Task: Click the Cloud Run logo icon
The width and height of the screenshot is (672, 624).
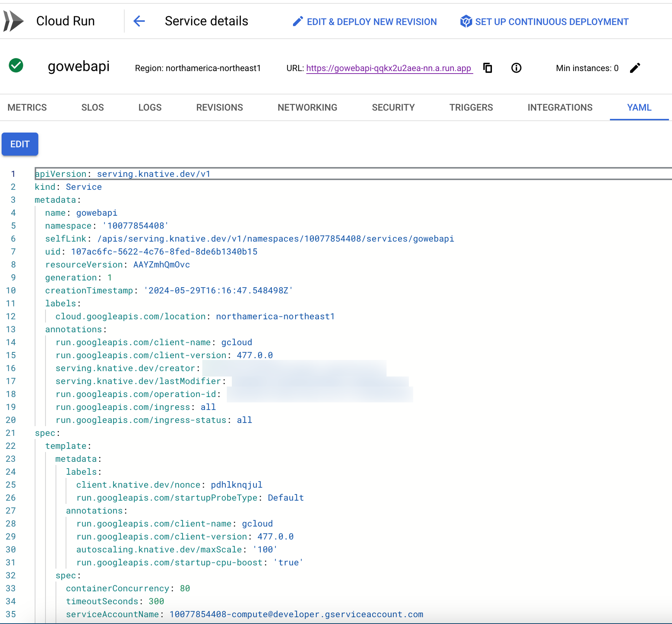Action: click(x=13, y=21)
